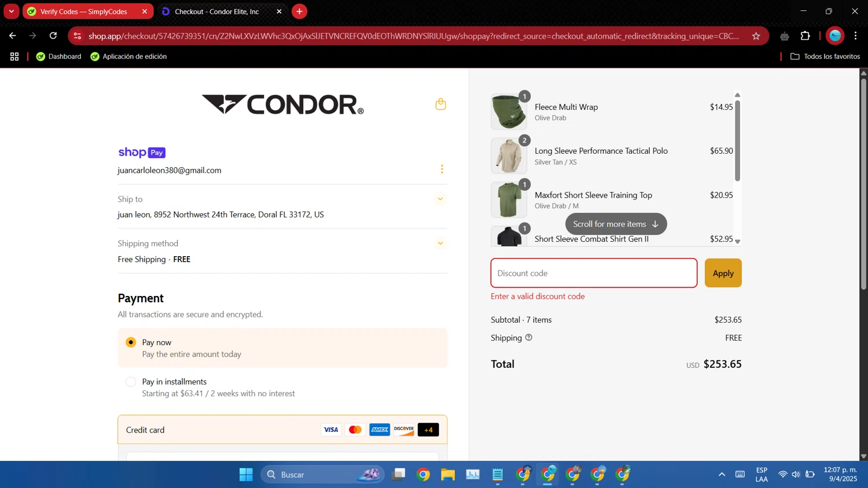Expand the Shipping method section
868x488 pixels.
pos(440,243)
